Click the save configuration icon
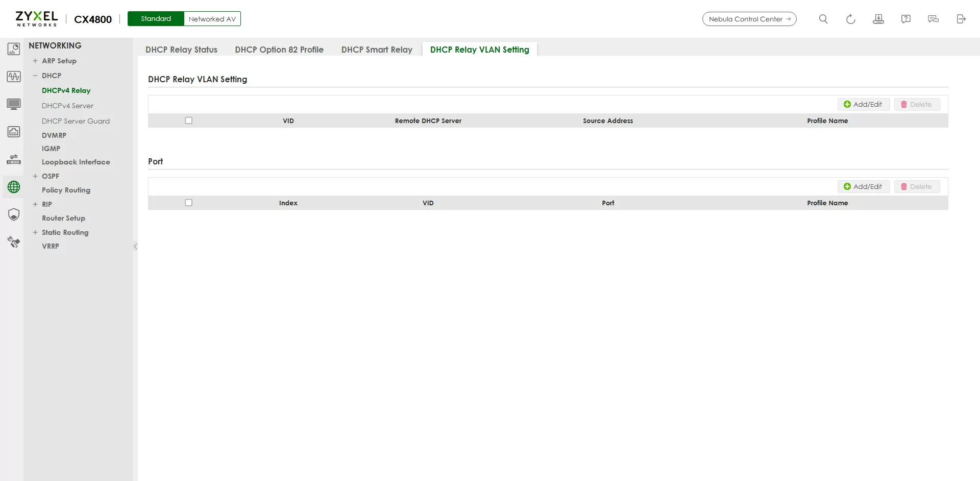The image size is (980, 481). (878, 19)
